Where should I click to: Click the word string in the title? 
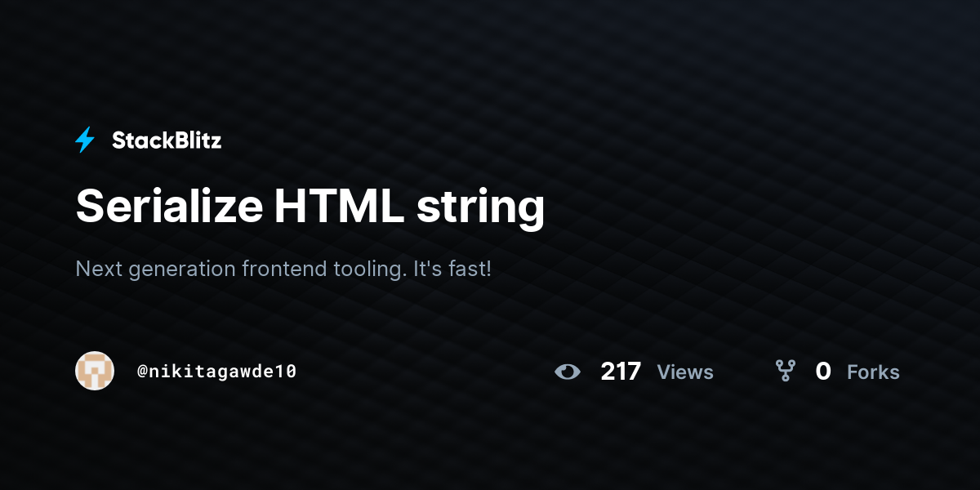coord(480,208)
